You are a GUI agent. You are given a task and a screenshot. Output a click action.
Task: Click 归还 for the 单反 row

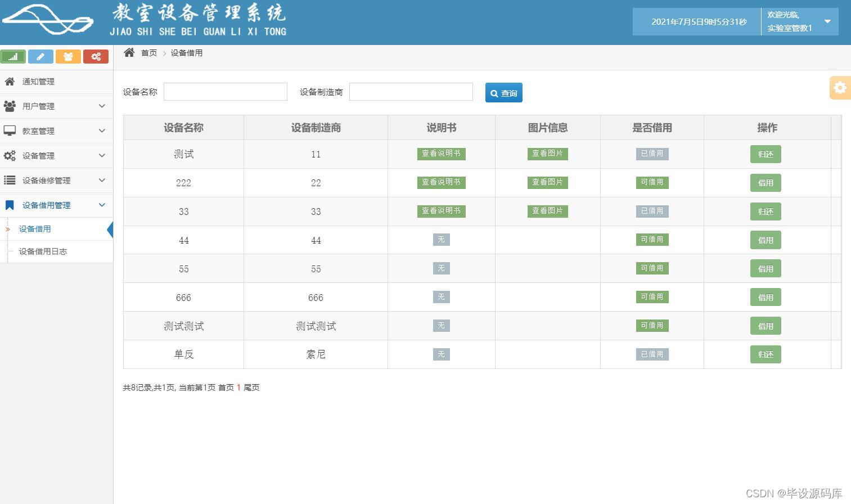[x=766, y=354]
